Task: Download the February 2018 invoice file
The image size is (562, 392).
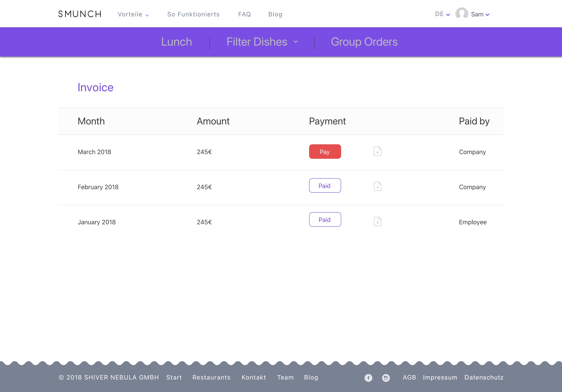Action: pyautogui.click(x=377, y=186)
